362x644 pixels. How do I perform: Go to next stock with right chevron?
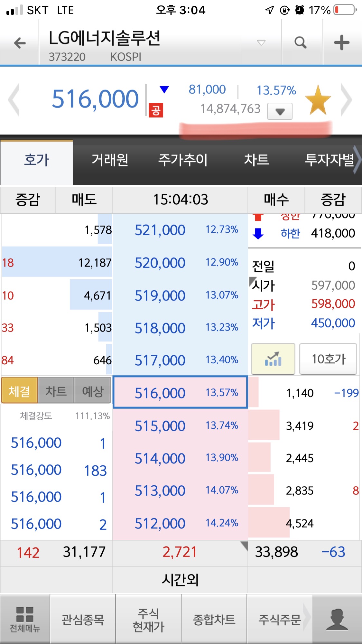click(347, 100)
